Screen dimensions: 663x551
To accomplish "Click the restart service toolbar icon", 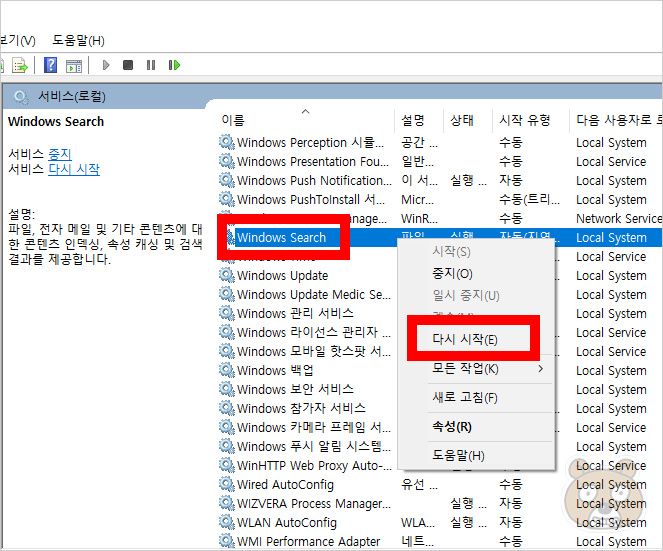I will click(x=174, y=65).
